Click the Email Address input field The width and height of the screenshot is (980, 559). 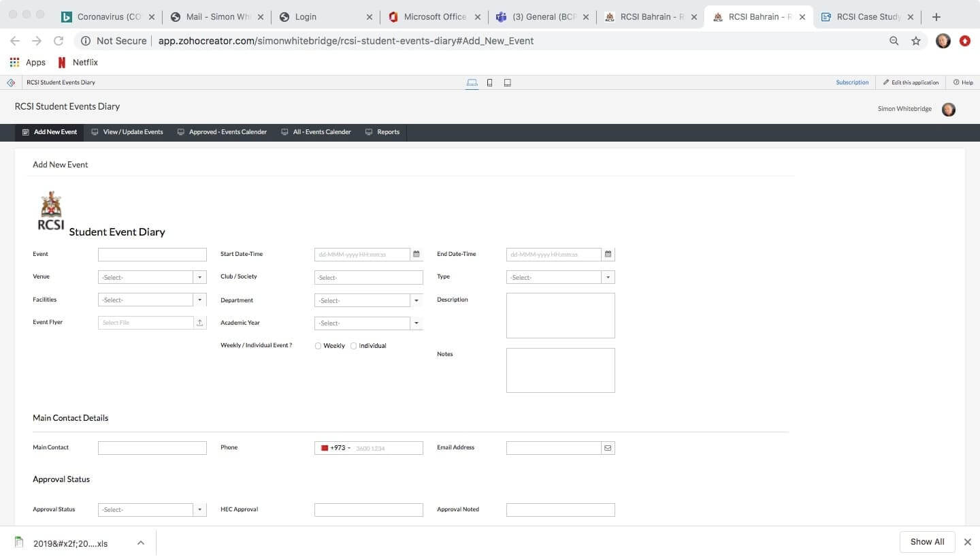pyautogui.click(x=554, y=448)
